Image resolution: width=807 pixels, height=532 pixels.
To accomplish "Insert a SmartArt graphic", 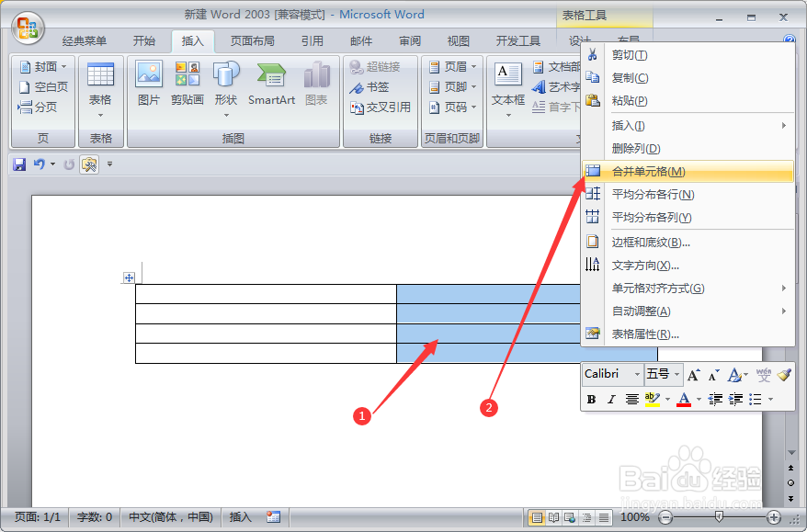I will pyautogui.click(x=271, y=84).
